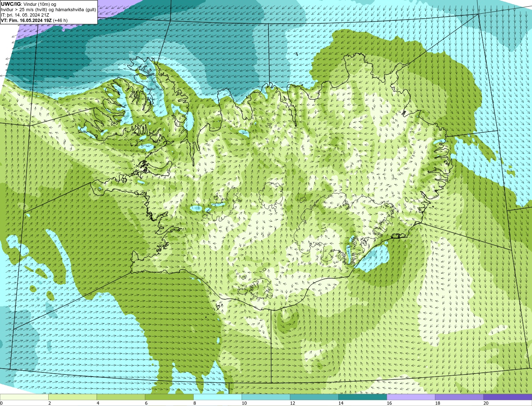Click the dark-teal 14–16 m/s legend swatch

click(362, 397)
